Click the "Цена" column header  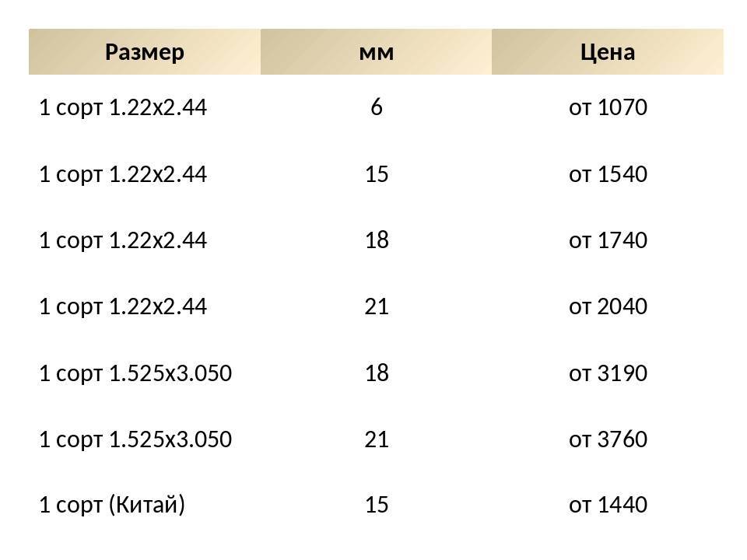coord(607,52)
